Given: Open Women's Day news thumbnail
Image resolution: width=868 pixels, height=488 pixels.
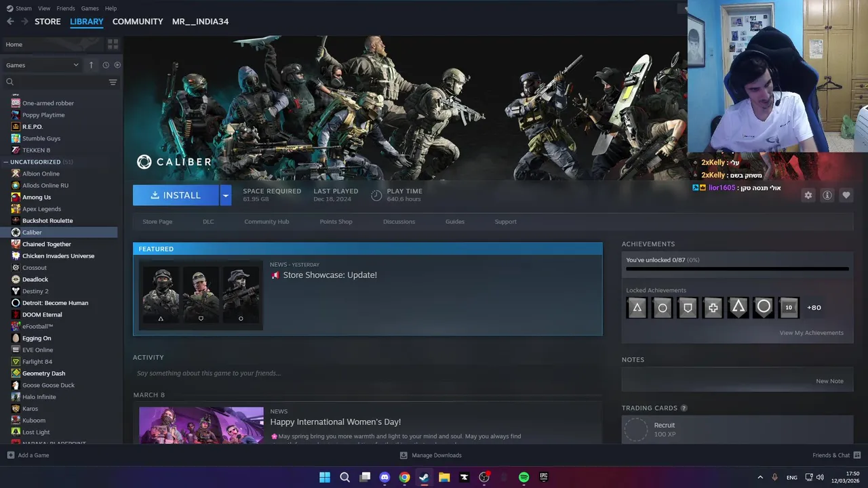Looking at the screenshot, I should [201, 426].
